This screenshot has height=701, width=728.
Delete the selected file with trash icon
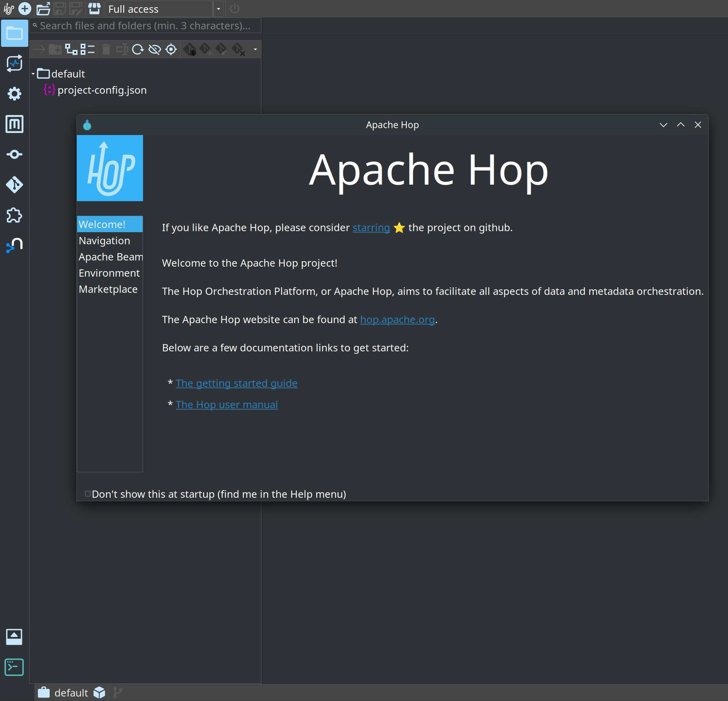pyautogui.click(x=106, y=49)
